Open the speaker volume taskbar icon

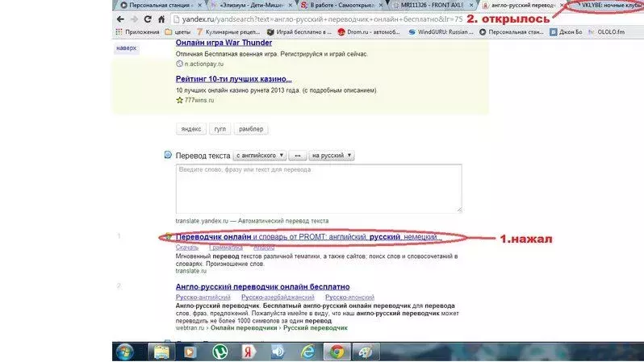point(278,352)
